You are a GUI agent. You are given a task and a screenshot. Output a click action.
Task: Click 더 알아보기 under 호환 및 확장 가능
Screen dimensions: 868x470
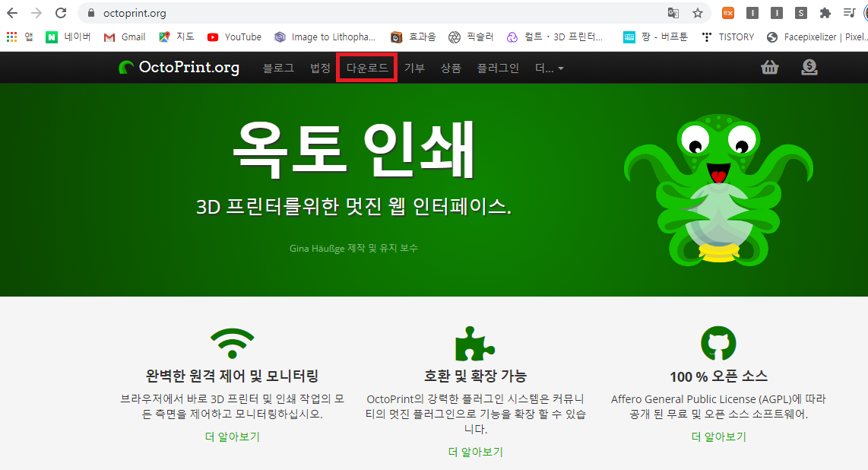coord(476,452)
